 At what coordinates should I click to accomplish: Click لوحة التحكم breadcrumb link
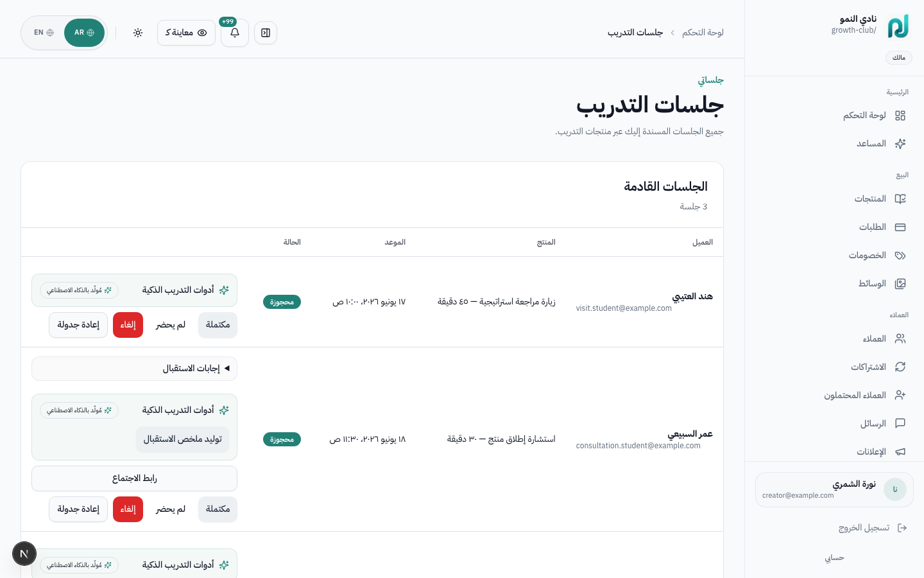click(703, 33)
